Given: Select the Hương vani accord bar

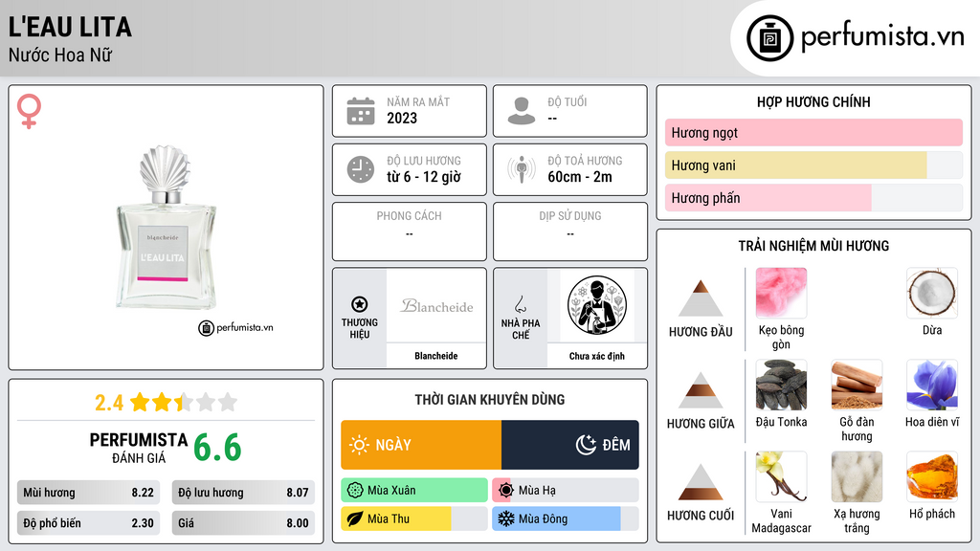Looking at the screenshot, I should [813, 165].
